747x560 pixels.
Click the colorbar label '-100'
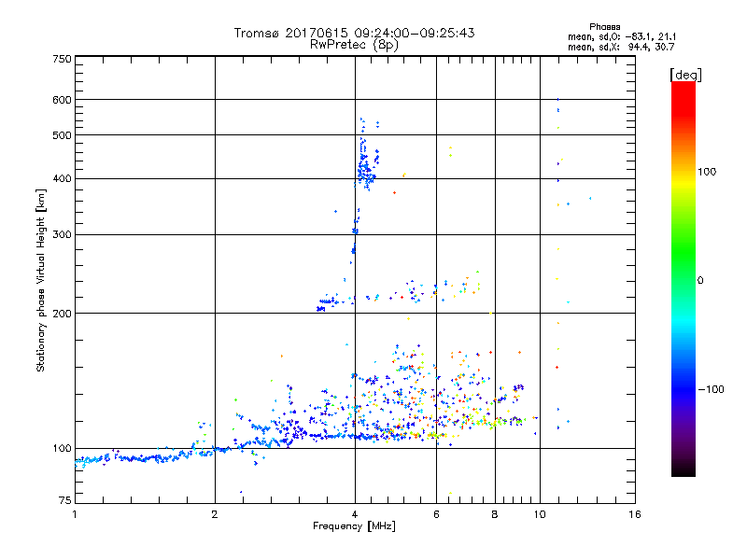point(712,389)
